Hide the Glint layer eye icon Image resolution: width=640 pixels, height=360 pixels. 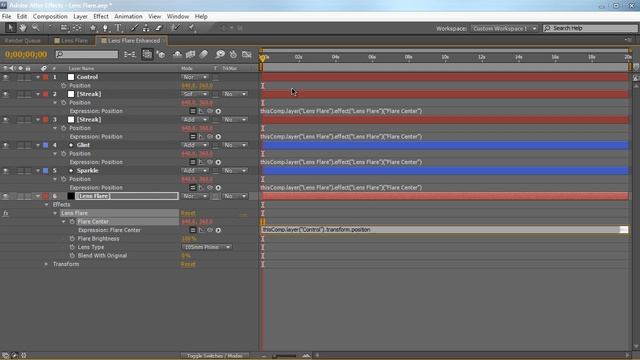[x=5, y=145]
